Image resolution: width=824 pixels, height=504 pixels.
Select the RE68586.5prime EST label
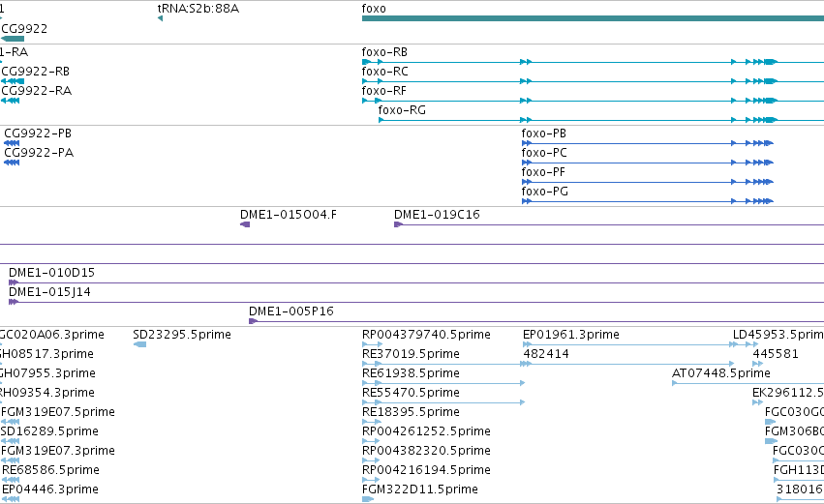click(50, 470)
